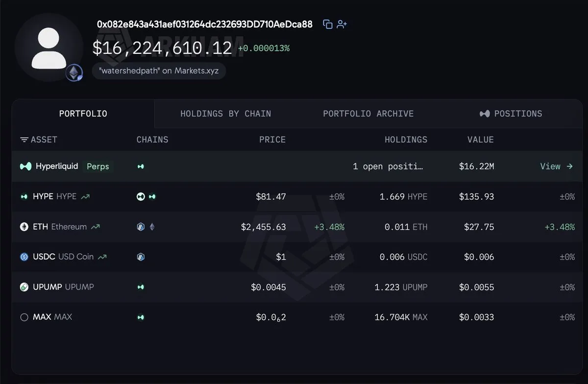
Task: Click the 1 open position text
Action: click(x=388, y=167)
